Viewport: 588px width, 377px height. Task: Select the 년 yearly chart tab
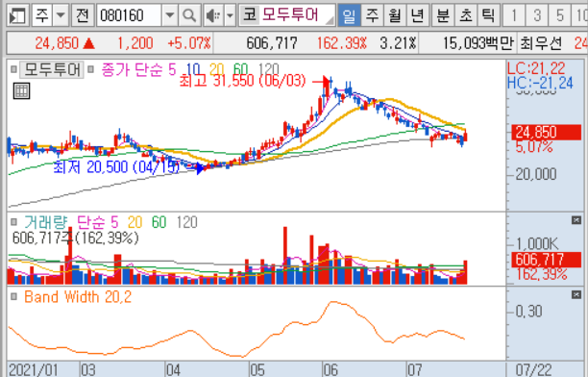coord(417,15)
